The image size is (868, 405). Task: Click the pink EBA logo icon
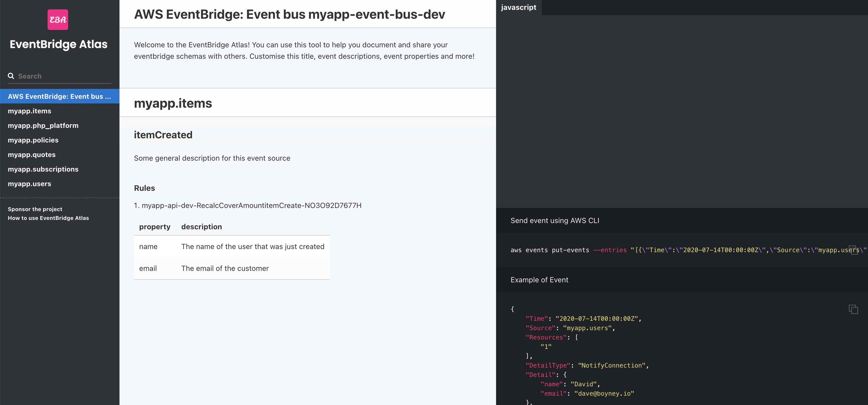click(58, 19)
